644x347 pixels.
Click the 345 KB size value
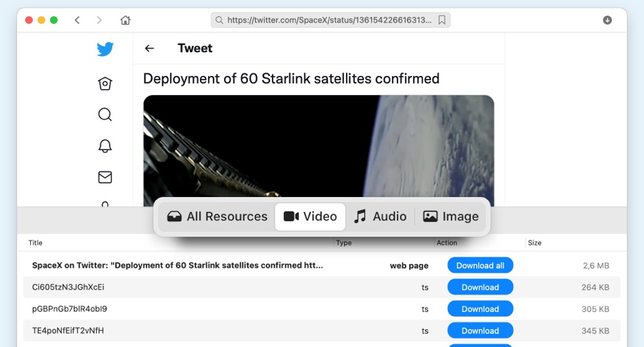pos(595,331)
